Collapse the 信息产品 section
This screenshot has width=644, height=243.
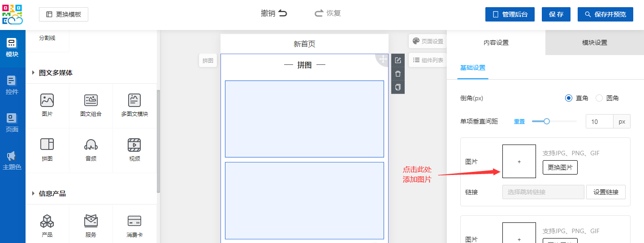pyautogui.click(x=34, y=193)
